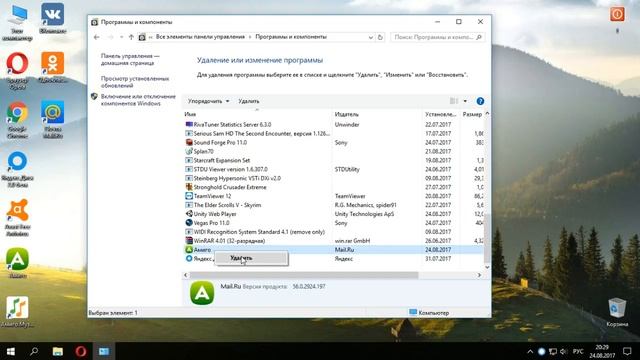Open Opera from the taskbar
Image resolution: width=640 pixels, height=360 pixels.
click(x=81, y=351)
